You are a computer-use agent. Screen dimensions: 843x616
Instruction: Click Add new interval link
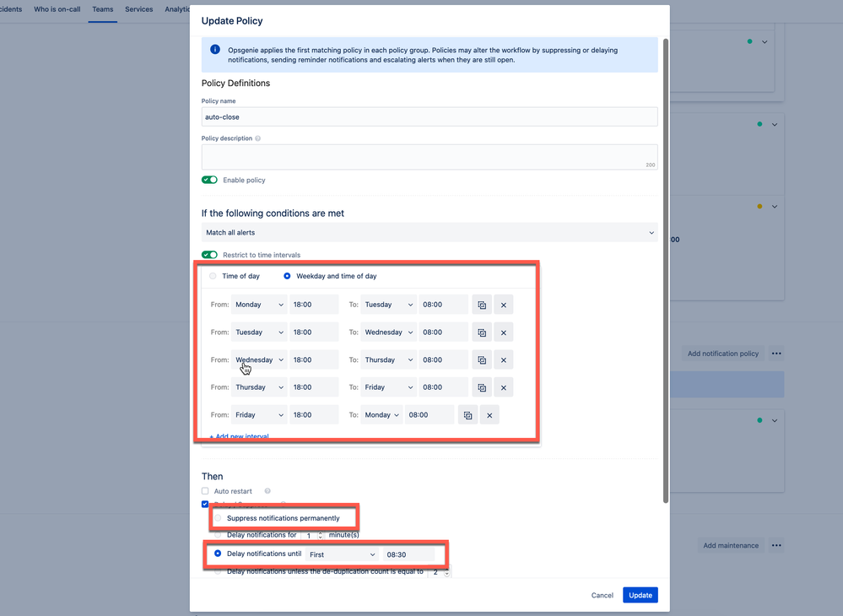pyautogui.click(x=240, y=436)
